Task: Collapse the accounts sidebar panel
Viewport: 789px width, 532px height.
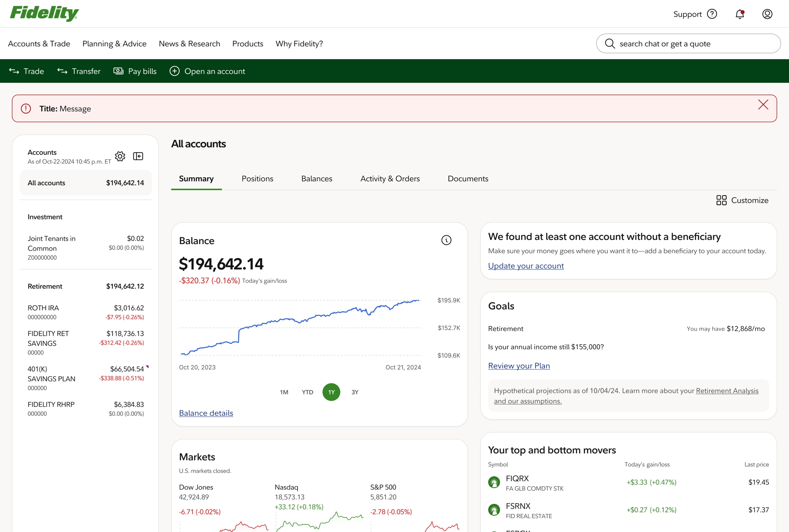Action: click(138, 156)
